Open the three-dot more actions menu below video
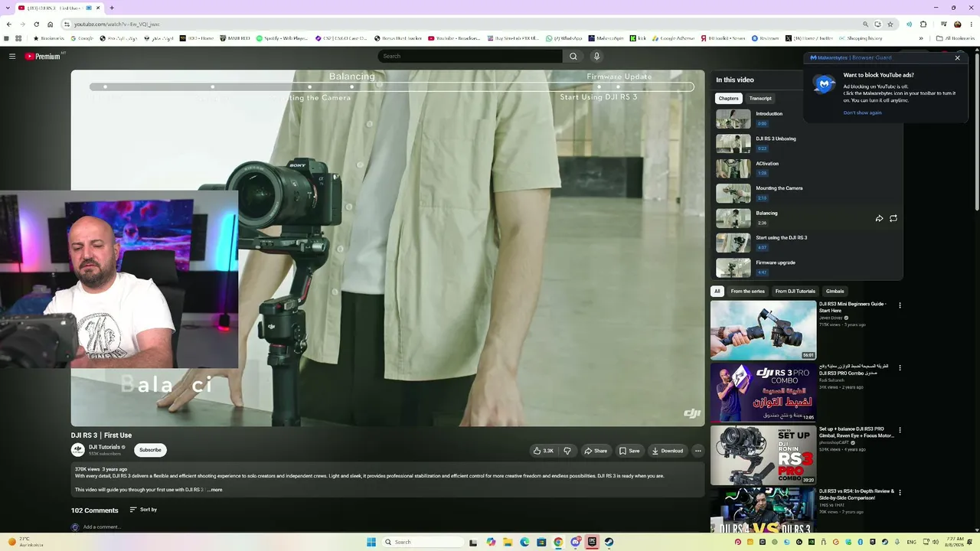Screen dimensions: 980x551 click(x=697, y=451)
